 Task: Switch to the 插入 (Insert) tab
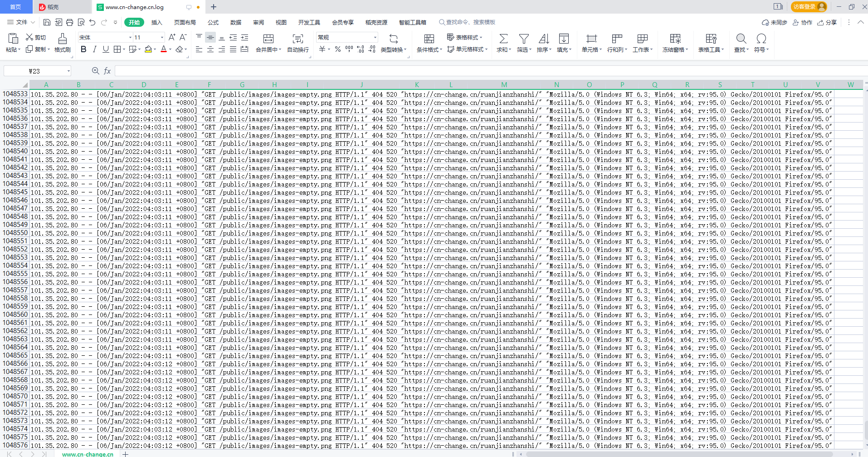[156, 22]
